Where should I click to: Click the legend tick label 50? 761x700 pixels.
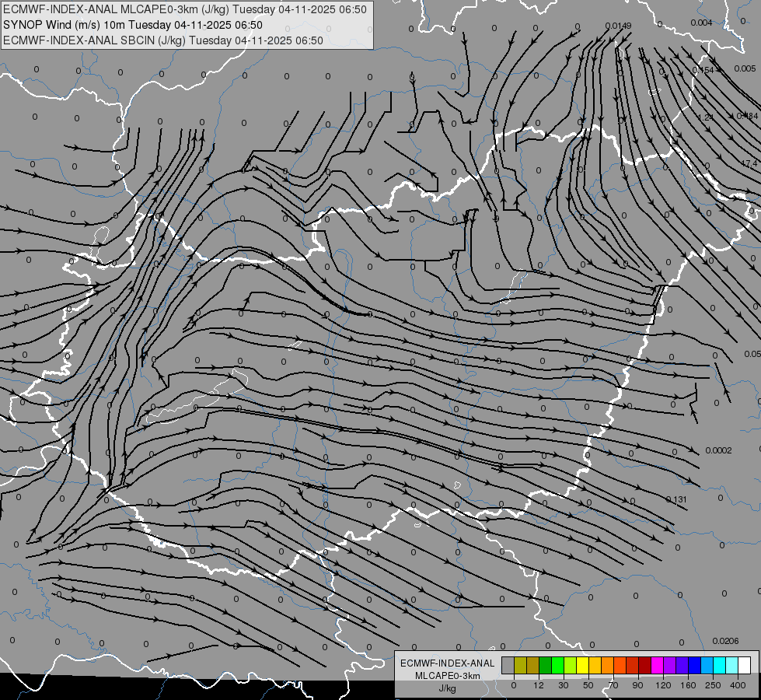pyautogui.click(x=588, y=685)
